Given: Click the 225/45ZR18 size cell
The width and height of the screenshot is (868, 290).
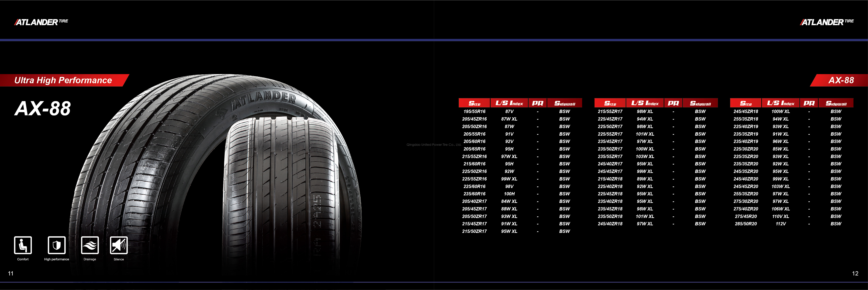Looking at the screenshot, I should point(610,194).
